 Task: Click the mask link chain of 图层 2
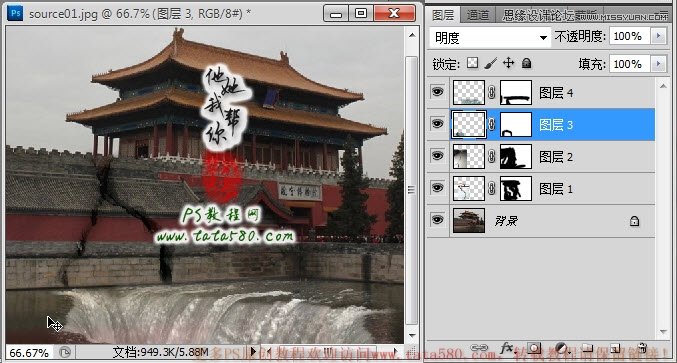click(492, 156)
